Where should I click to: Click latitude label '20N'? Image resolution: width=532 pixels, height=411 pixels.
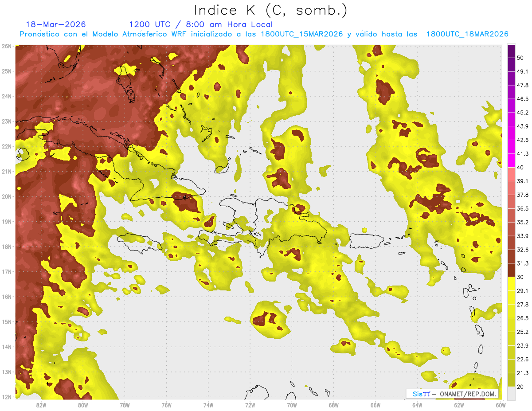click(x=7, y=196)
